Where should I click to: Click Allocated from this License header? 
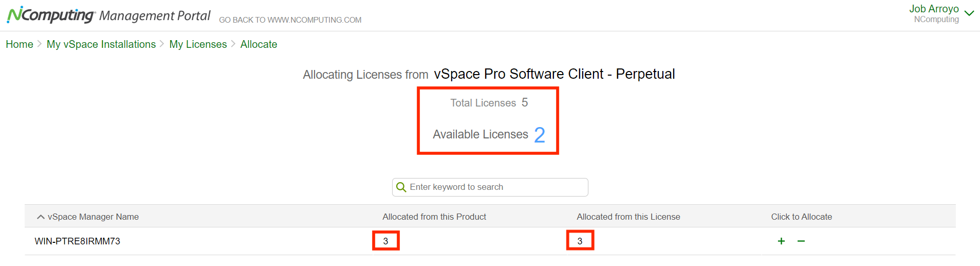628,217
